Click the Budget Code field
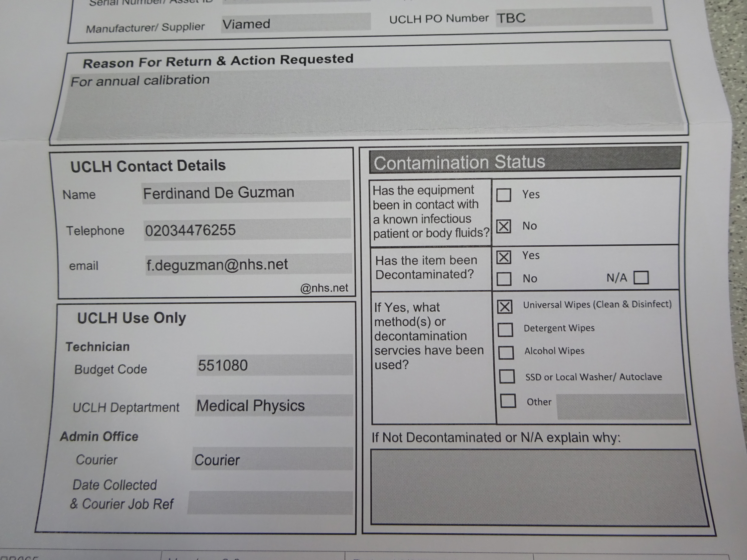The image size is (747, 560). point(274,365)
